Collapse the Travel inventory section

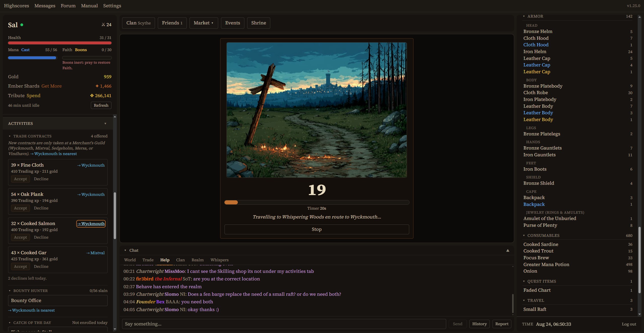(x=524, y=301)
